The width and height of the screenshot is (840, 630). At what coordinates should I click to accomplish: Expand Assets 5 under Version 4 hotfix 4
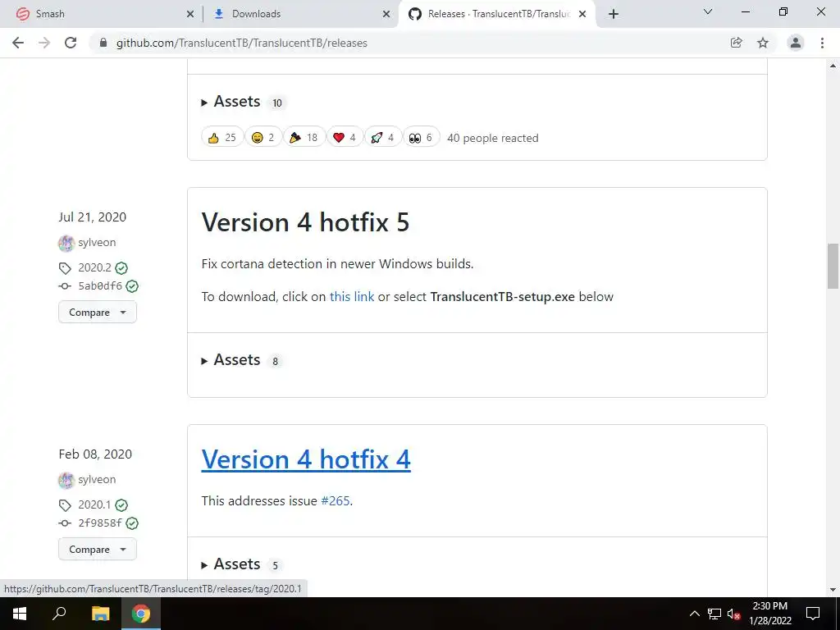coord(242,564)
